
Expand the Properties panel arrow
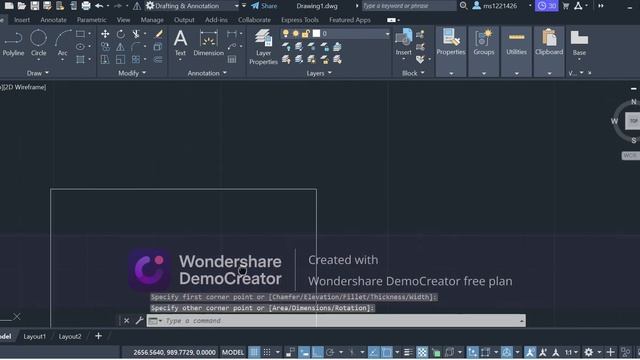[x=451, y=73]
